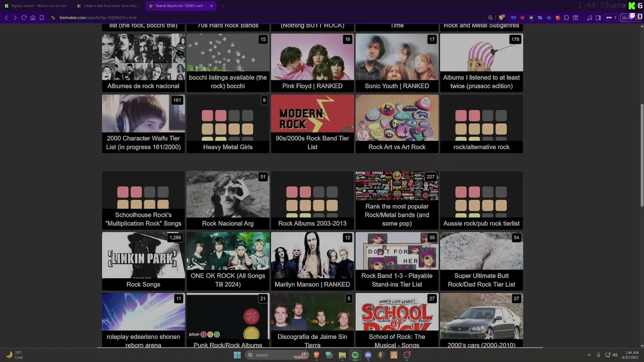Viewport: 644px width, 362px height.
Task: Bookmark this page with the bookmark icon
Action: point(41,18)
